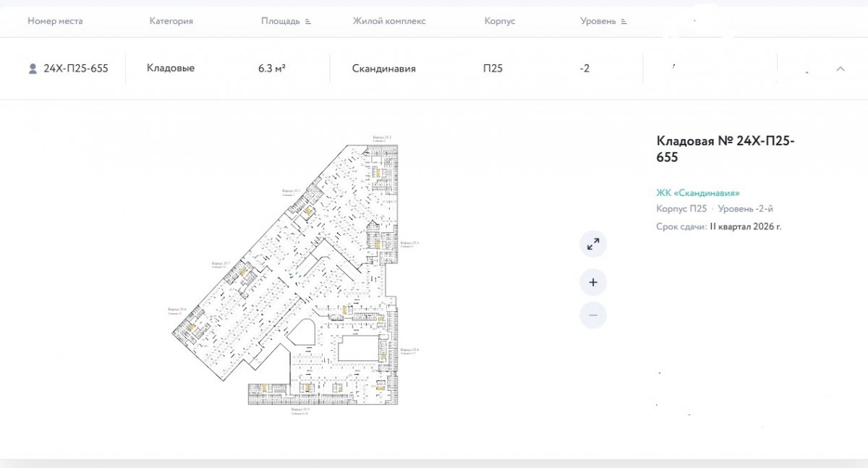Click the -2 level value in row
The height and width of the screenshot is (468, 868).
(584, 69)
